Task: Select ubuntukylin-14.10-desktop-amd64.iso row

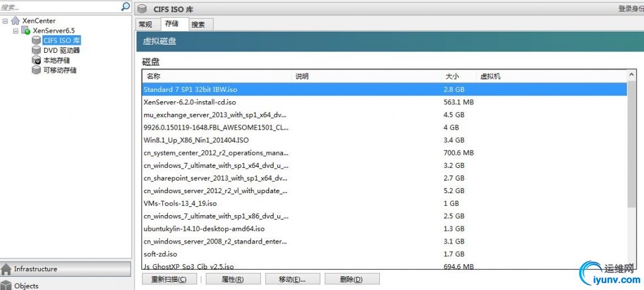Action: [x=384, y=229]
